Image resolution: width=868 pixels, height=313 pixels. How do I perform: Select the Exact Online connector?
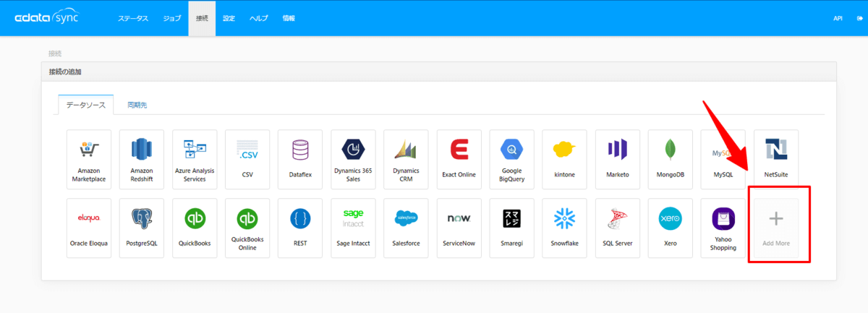pos(459,159)
